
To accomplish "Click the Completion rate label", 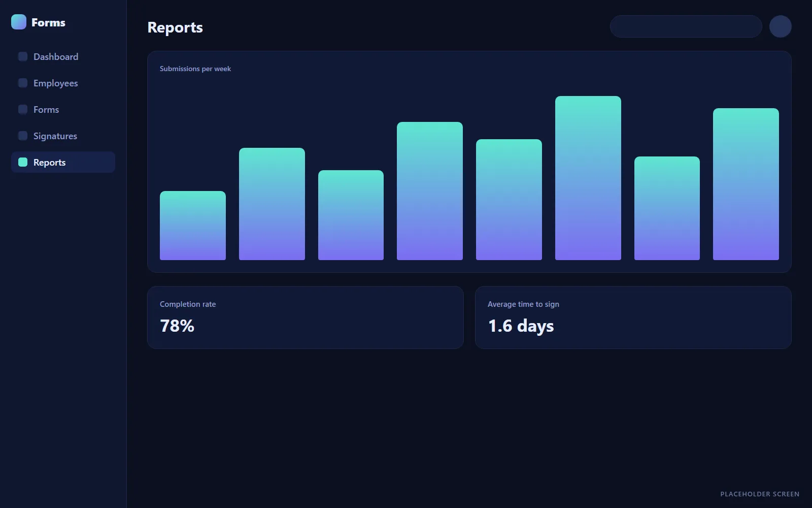I will tap(188, 304).
